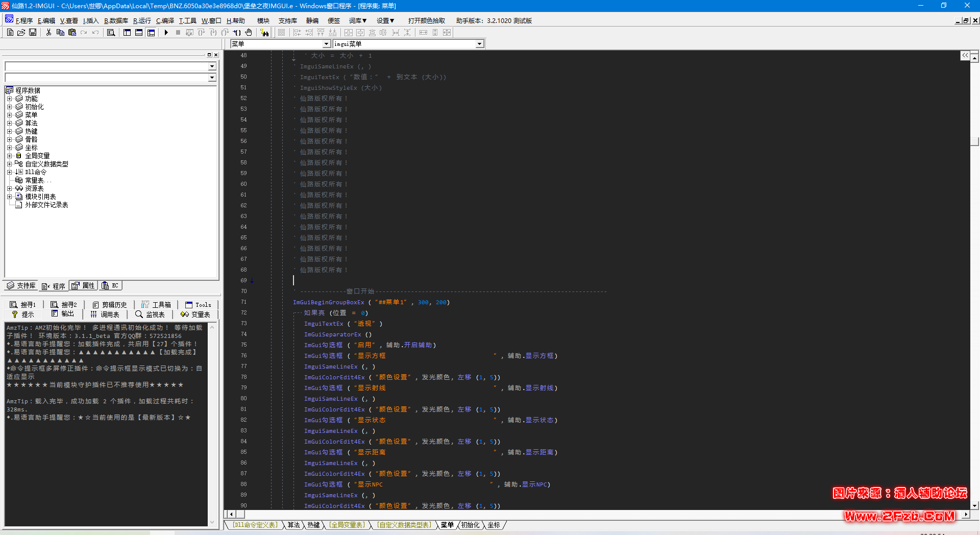Image resolution: width=980 pixels, height=535 pixels.
Task: Open the 监视表 watch panel
Action: tap(150, 314)
